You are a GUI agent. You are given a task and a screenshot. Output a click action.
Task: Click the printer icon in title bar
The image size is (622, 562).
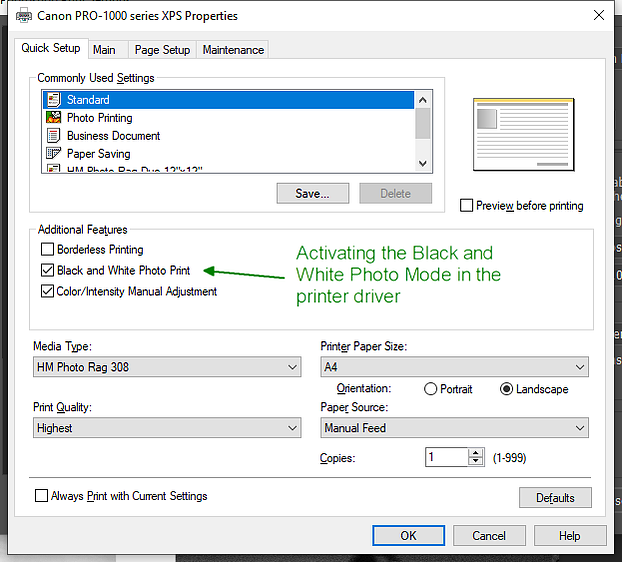24,16
